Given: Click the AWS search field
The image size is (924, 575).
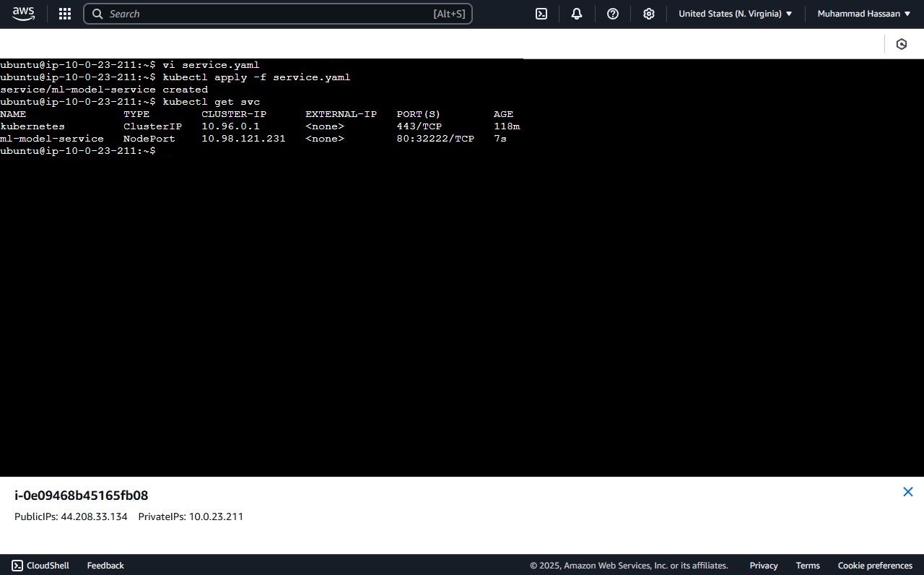Looking at the screenshot, I should [x=278, y=14].
